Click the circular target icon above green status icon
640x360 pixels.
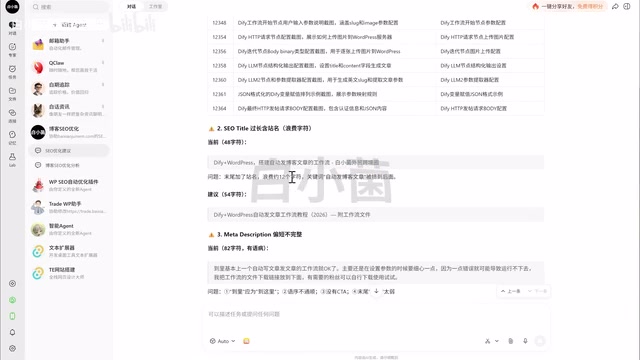tap(12, 284)
